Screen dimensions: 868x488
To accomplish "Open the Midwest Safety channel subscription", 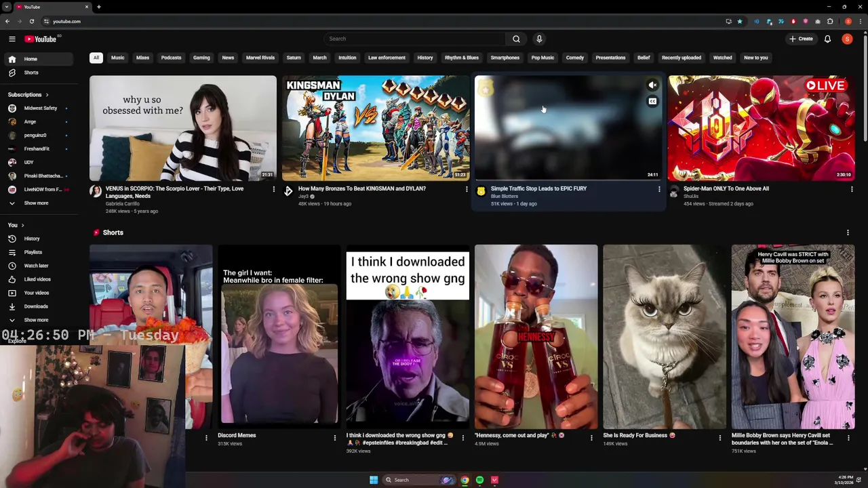I will pyautogui.click(x=37, y=108).
